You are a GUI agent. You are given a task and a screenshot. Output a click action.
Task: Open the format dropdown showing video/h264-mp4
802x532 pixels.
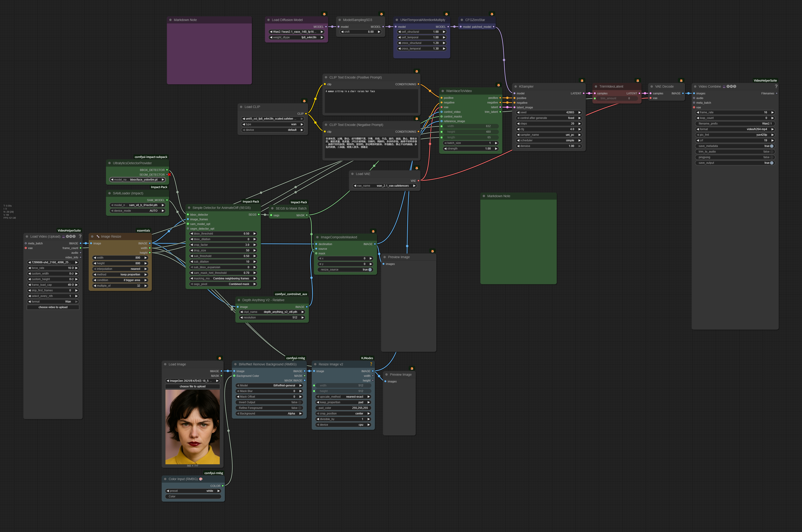[735, 129]
